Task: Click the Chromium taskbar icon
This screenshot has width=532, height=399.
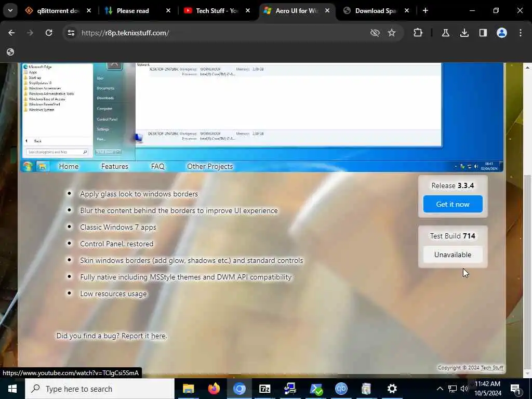Action: pyautogui.click(x=239, y=389)
